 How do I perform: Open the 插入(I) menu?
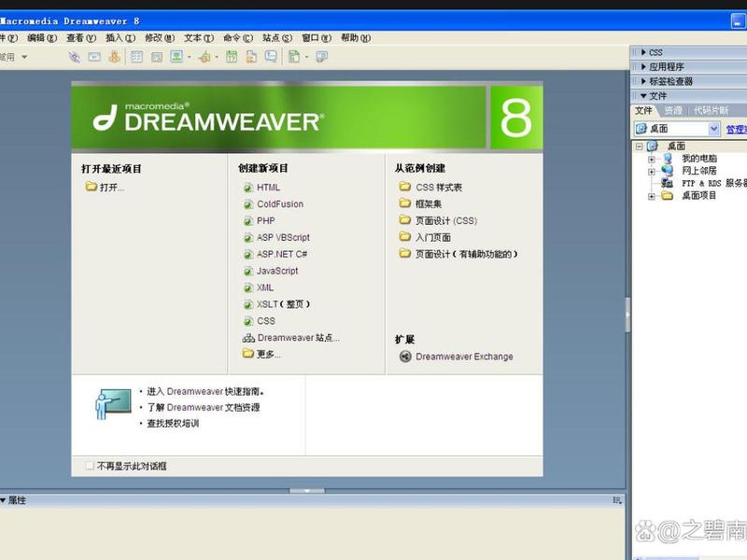tap(120, 37)
